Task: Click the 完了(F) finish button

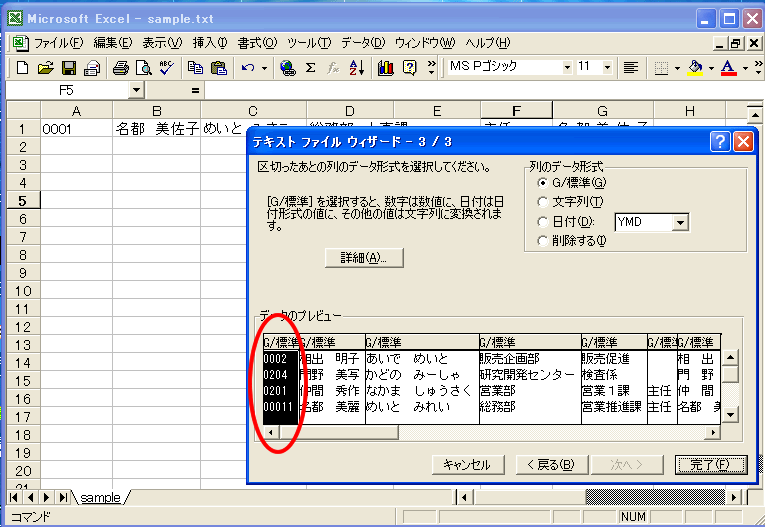Action: tap(711, 465)
